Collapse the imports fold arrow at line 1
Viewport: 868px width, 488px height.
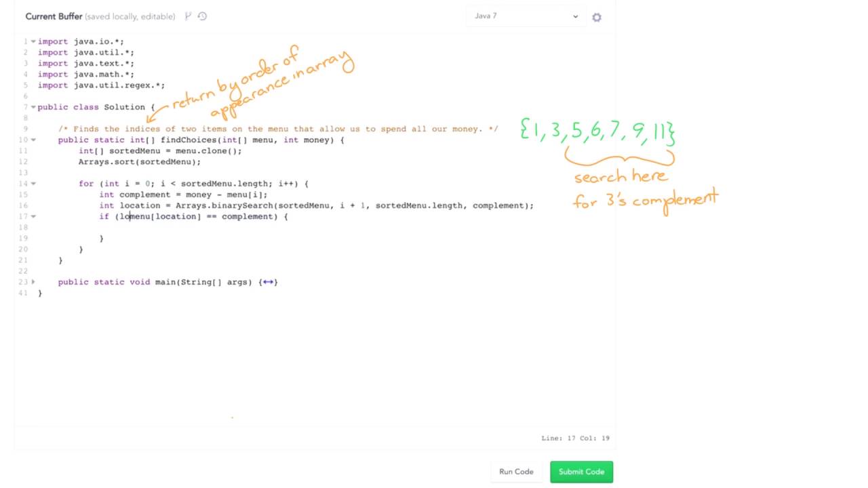(33, 42)
